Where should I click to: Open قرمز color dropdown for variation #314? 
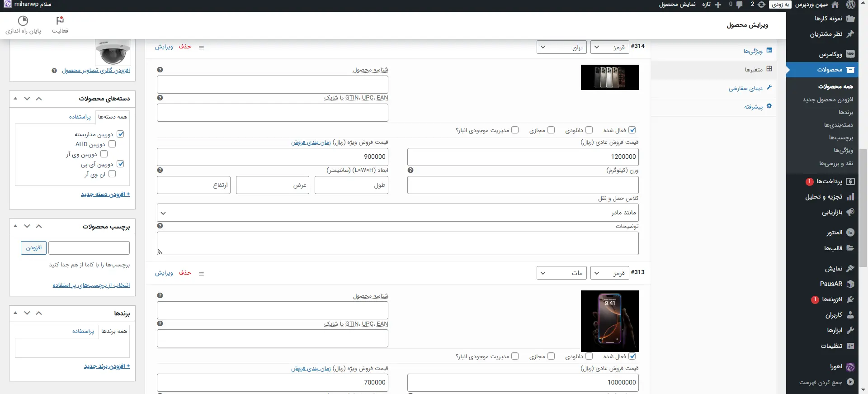click(610, 47)
